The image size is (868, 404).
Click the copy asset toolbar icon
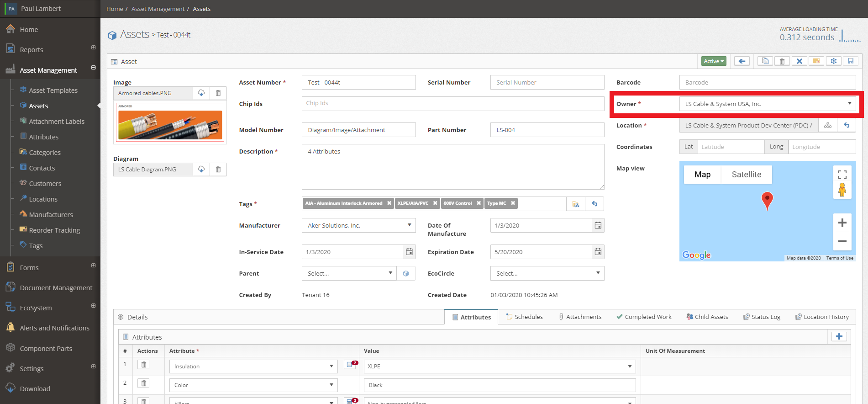click(765, 61)
